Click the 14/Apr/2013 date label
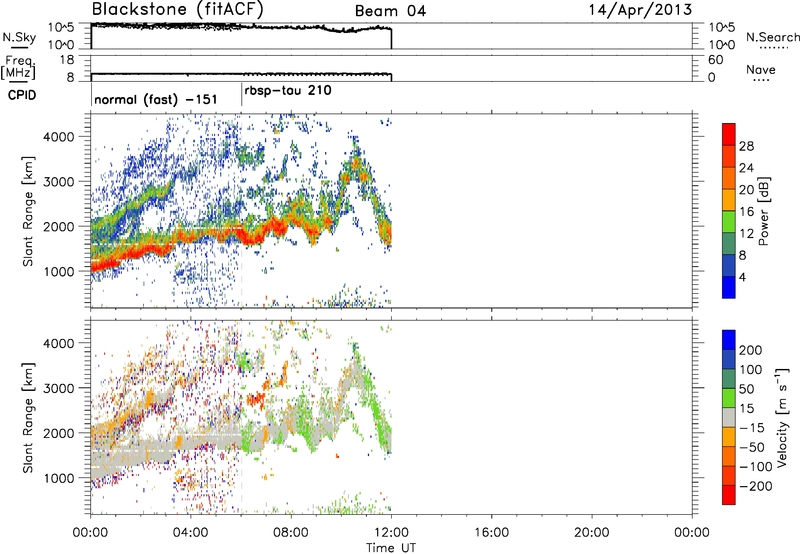 640,10
